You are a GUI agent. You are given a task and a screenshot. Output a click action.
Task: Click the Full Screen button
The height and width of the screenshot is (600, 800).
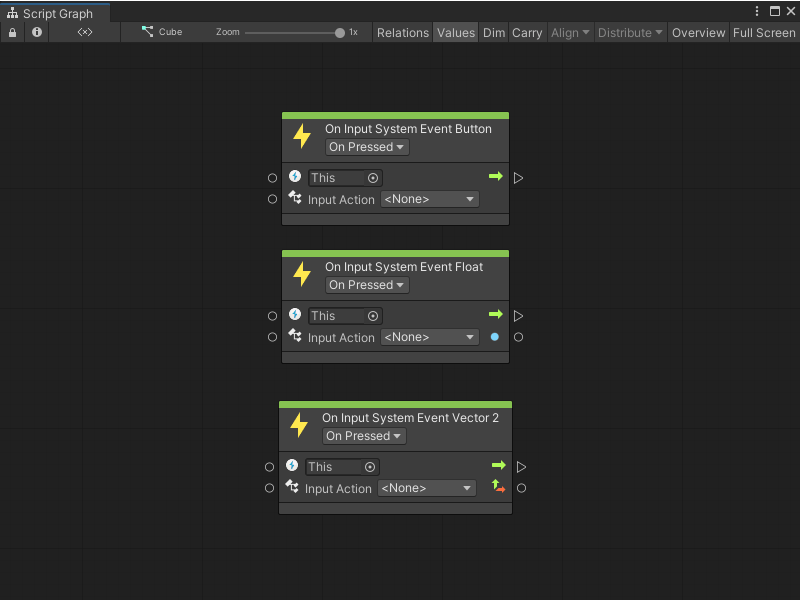764,32
